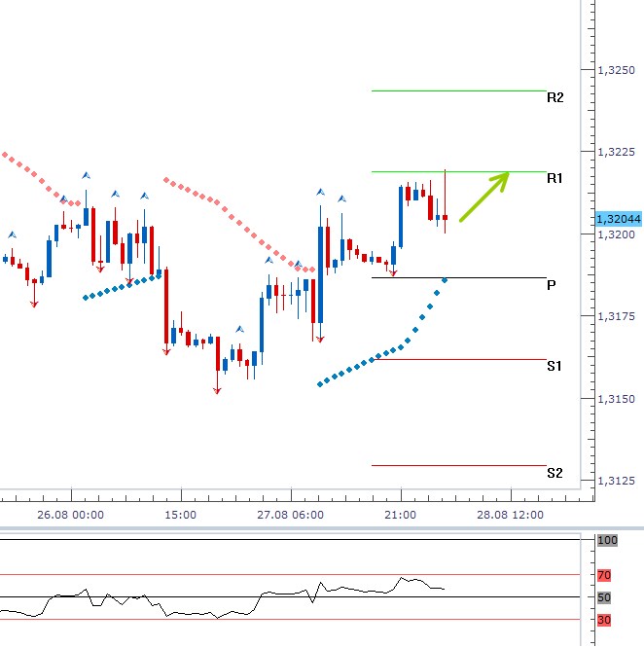The height and width of the screenshot is (648, 644).
Task: Click the RSI 70 overbought level label
Action: [x=604, y=575]
